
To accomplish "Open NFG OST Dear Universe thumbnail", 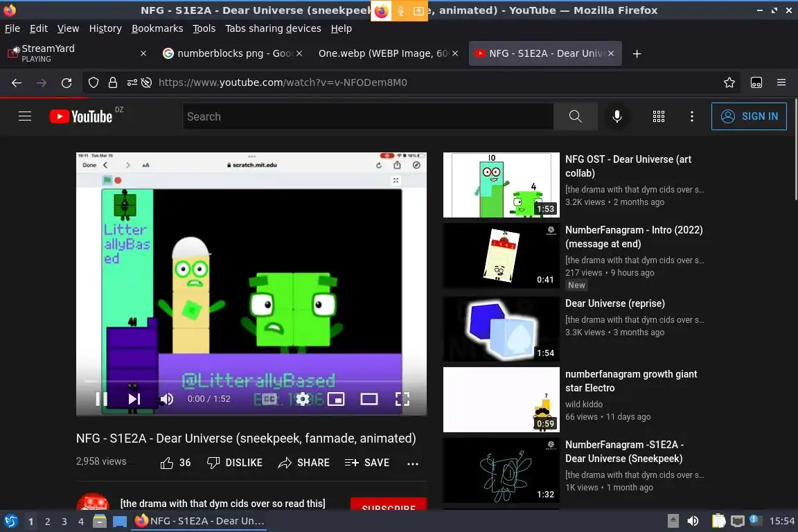I will pyautogui.click(x=502, y=185).
